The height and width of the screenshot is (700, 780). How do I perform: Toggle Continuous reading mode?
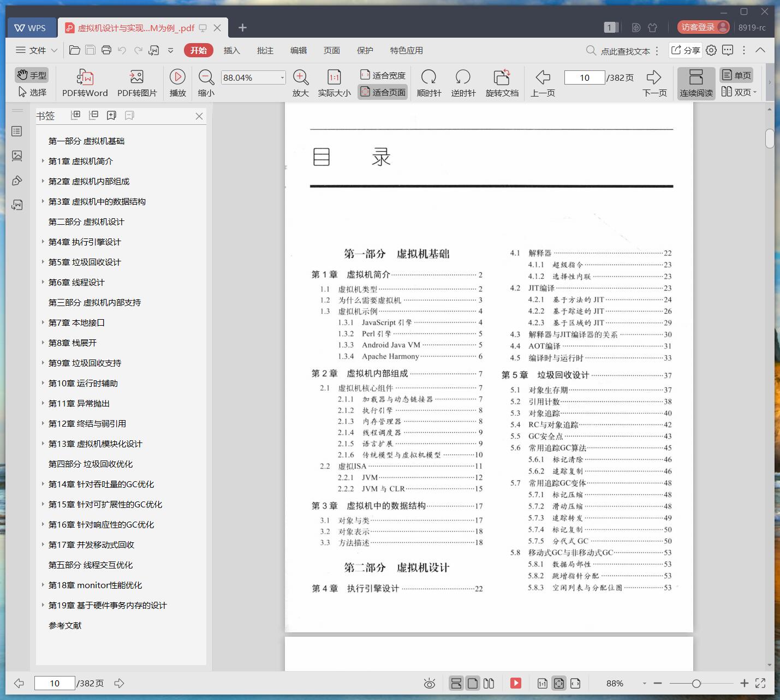click(x=696, y=83)
